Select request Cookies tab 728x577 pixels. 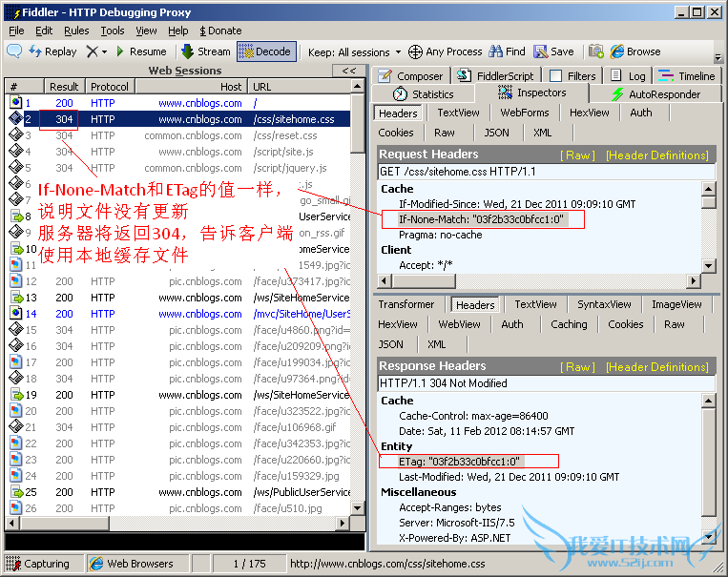(396, 133)
